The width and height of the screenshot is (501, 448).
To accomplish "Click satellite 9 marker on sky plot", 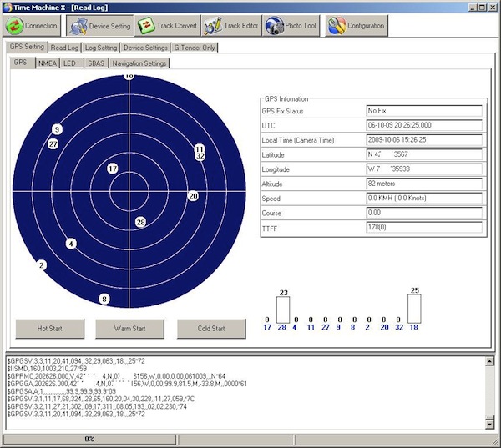I will click(x=57, y=129).
